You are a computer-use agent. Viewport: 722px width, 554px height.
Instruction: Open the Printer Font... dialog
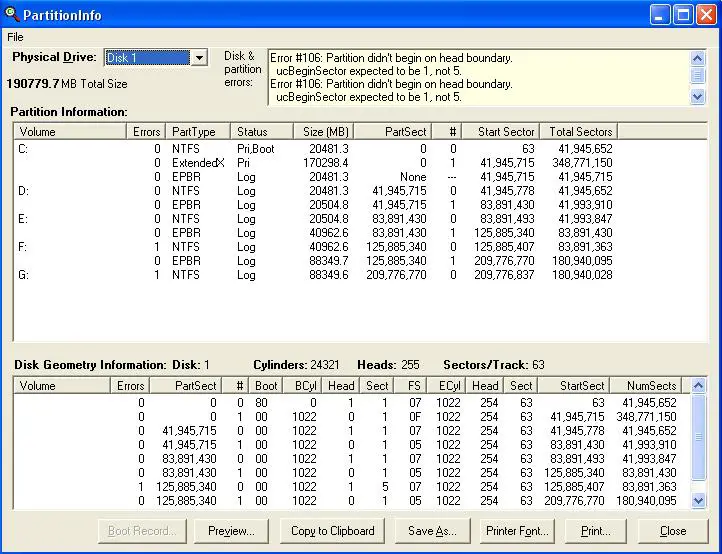(517, 531)
